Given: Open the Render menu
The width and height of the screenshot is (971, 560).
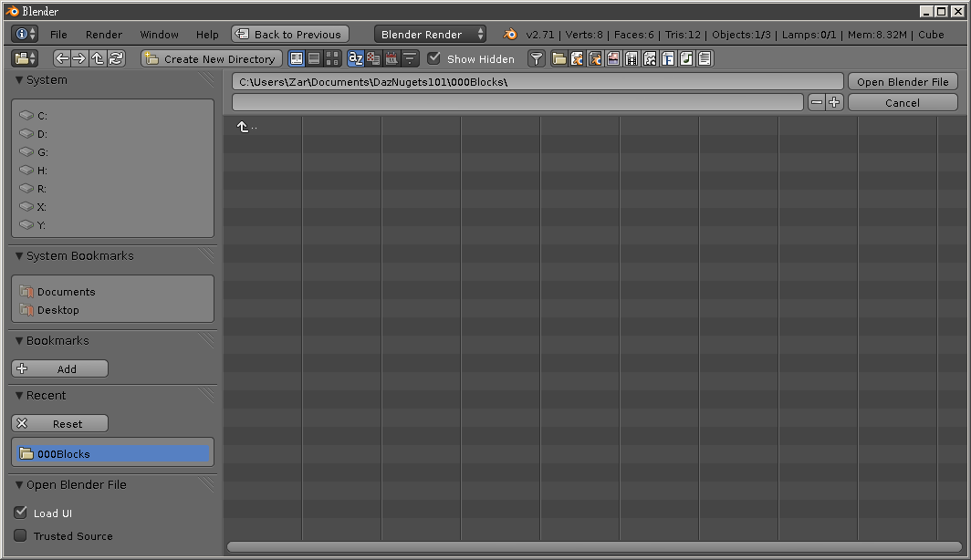Looking at the screenshot, I should click(x=104, y=35).
